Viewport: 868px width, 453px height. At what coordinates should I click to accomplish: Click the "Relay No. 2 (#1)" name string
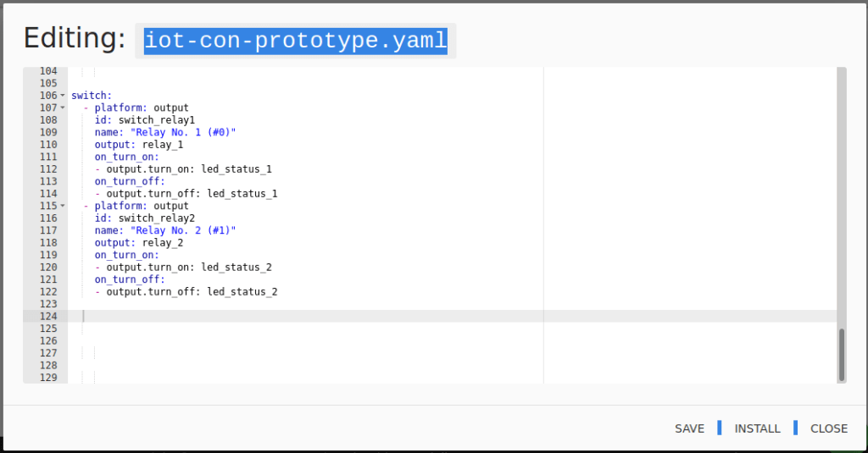coord(183,230)
